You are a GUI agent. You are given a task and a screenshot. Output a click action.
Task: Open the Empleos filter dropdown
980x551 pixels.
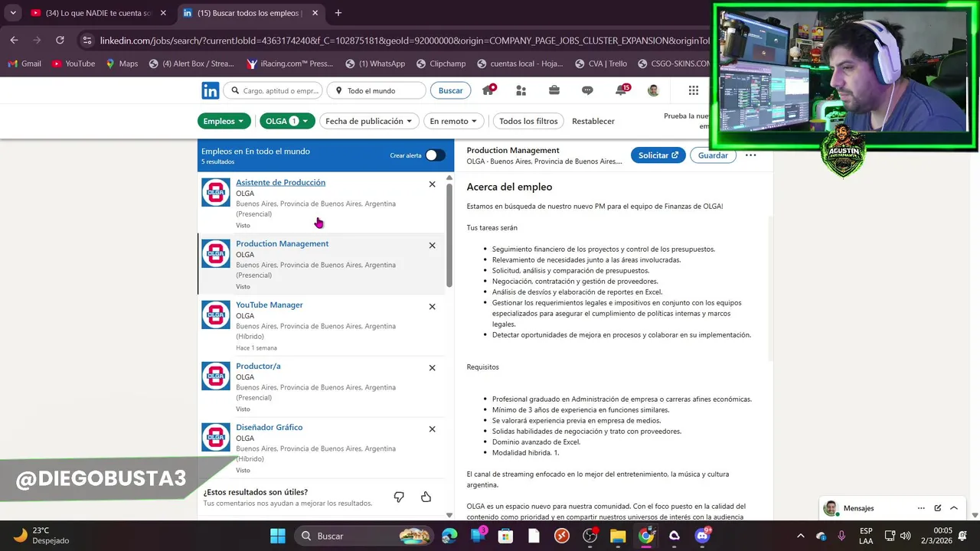point(224,121)
